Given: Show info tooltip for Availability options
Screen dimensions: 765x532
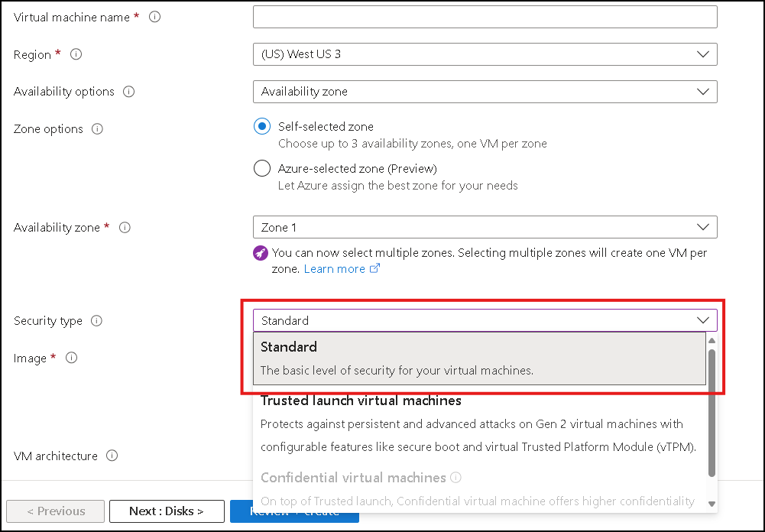Looking at the screenshot, I should (129, 92).
